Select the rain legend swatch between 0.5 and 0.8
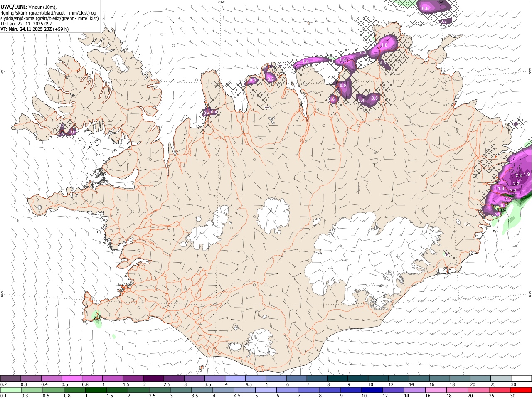Screen dimensions: 532x399 coord(54,390)
